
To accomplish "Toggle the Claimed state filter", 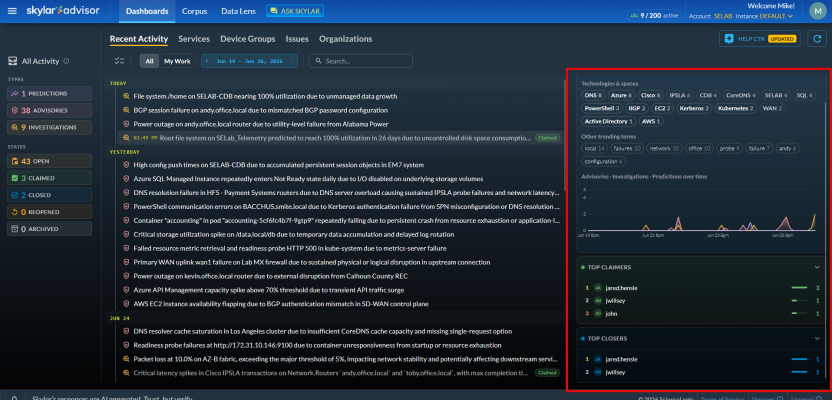I will pyautogui.click(x=49, y=178).
